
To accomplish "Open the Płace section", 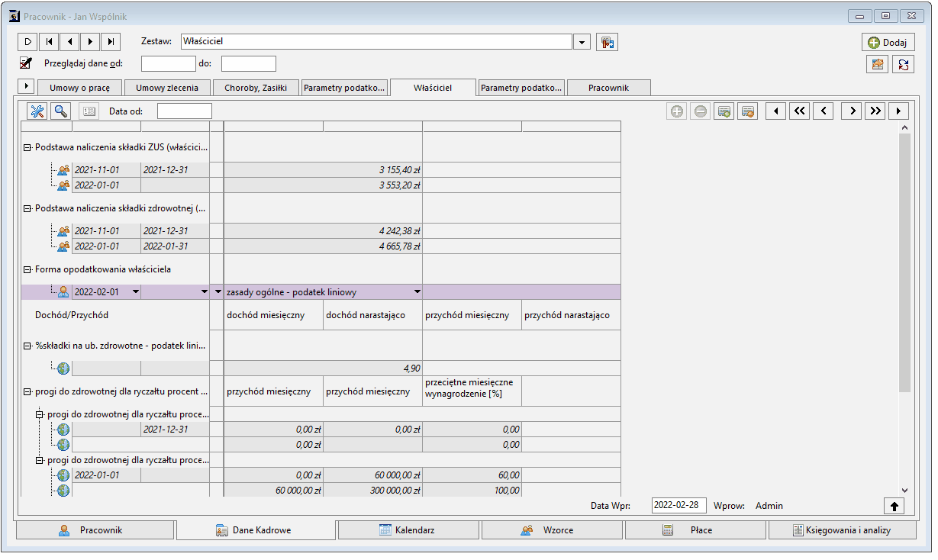I will point(695,530).
